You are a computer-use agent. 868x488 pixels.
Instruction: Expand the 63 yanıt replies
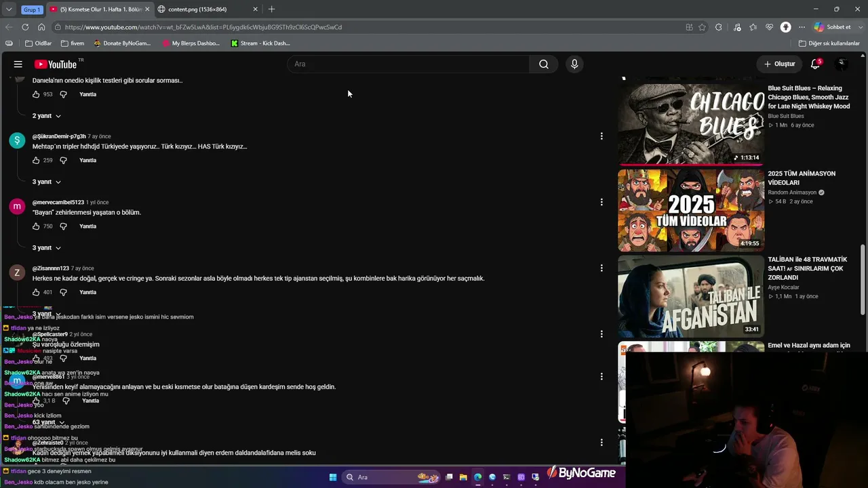48,422
